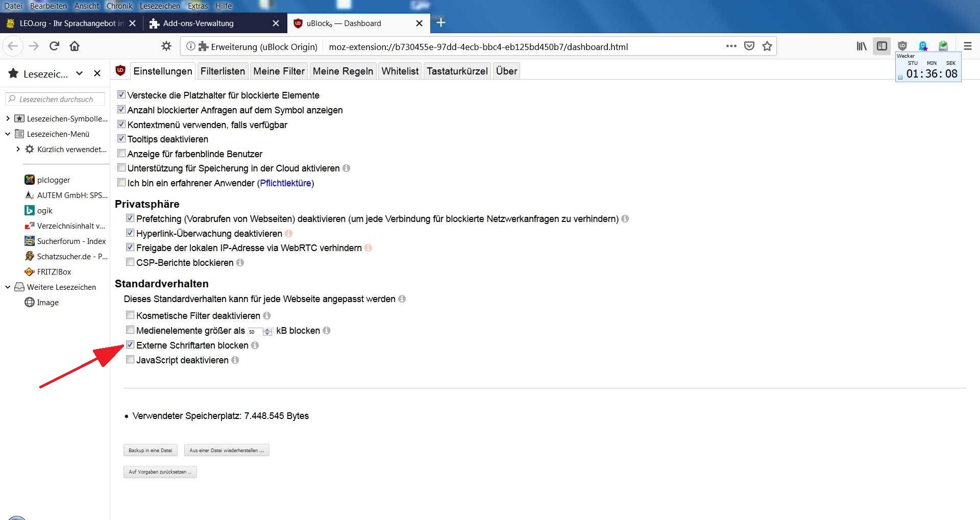Open the Chronik menu

pos(119,6)
